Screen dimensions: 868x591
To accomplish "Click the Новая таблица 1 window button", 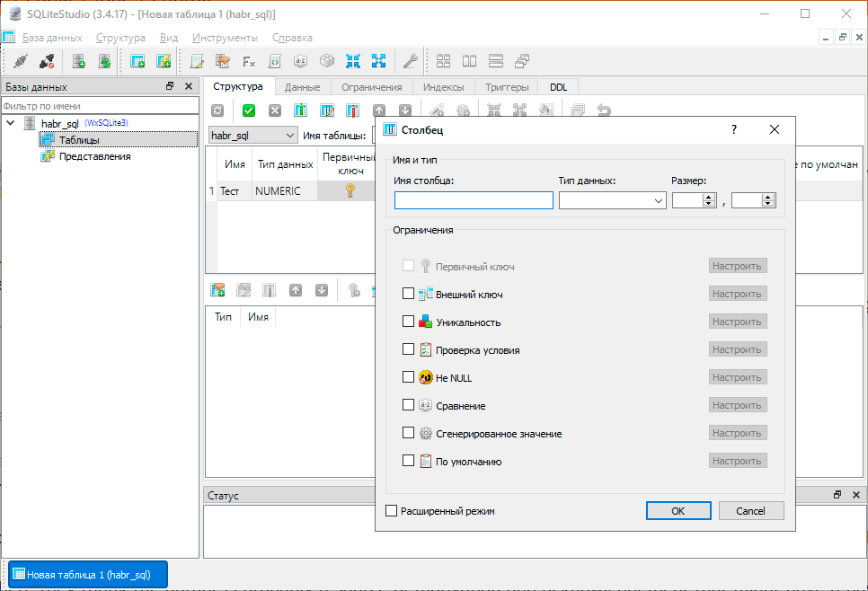I will [x=88, y=575].
